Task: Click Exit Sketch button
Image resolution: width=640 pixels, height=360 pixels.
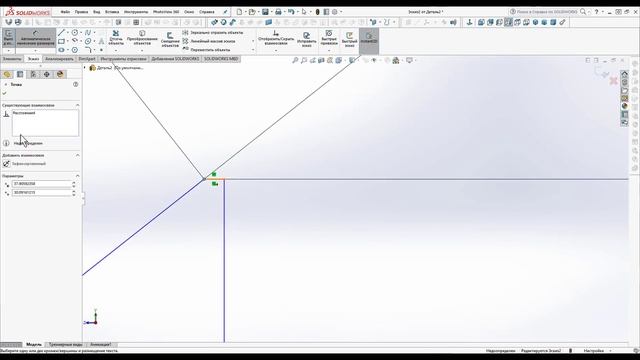Action: tap(9, 38)
